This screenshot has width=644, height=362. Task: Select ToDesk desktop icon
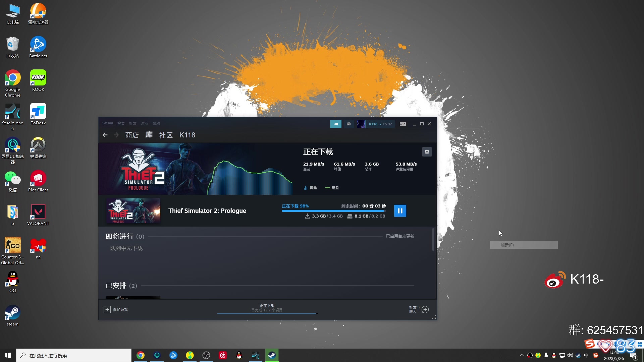(38, 114)
